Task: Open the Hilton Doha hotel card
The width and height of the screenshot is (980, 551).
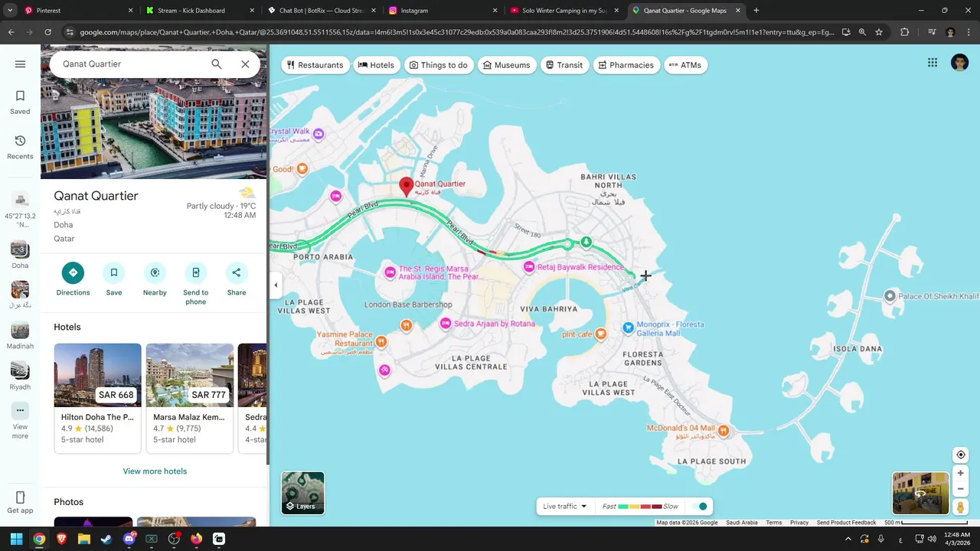Action: click(x=97, y=398)
